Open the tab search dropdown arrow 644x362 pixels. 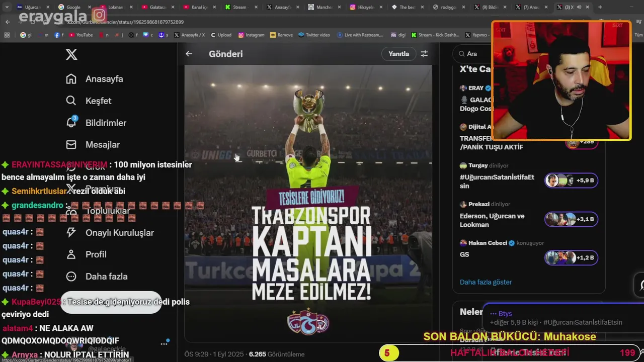coord(7,7)
